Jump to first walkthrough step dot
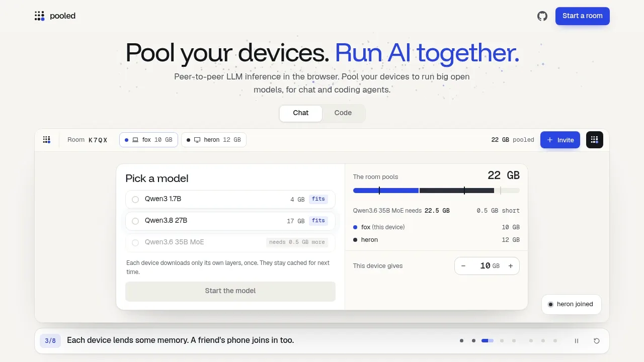Screen dimensions: 644x362 tap(461, 341)
